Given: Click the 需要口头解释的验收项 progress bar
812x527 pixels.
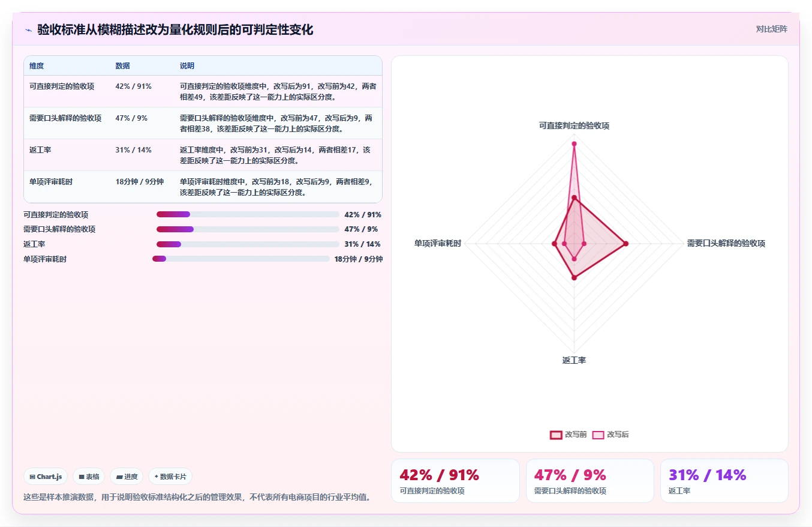Looking at the screenshot, I should [x=248, y=229].
